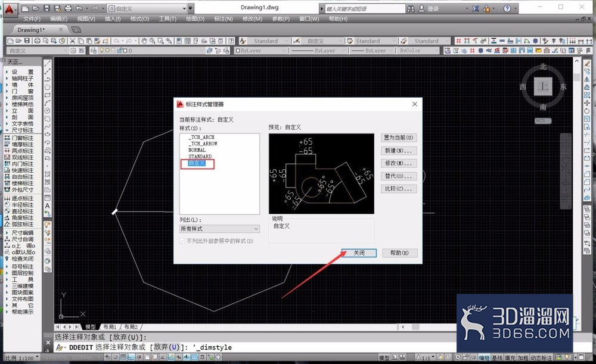Image resolution: width=596 pixels, height=364 pixels.
Task: Toggle 编组 status bar button
Action: 484,357
